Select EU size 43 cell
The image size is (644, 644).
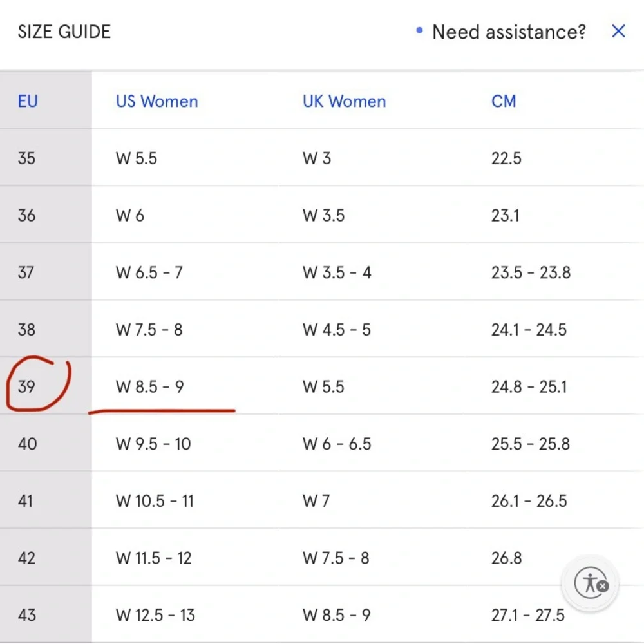tap(27, 615)
